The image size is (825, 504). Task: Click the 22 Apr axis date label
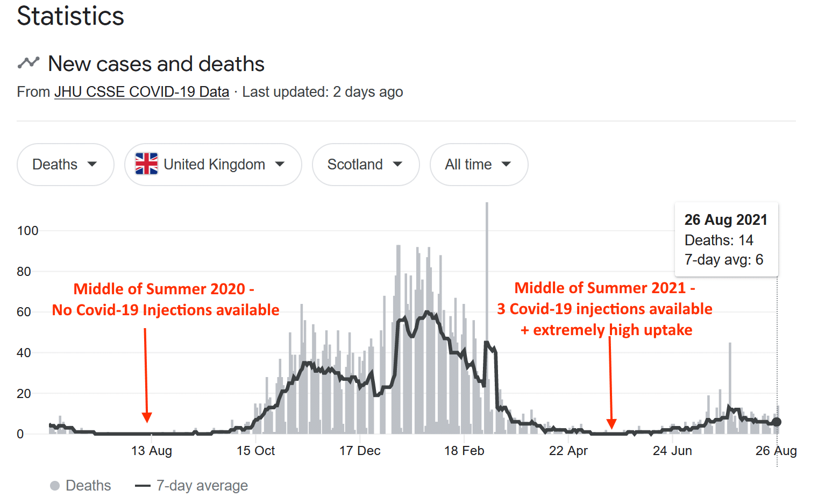568,451
